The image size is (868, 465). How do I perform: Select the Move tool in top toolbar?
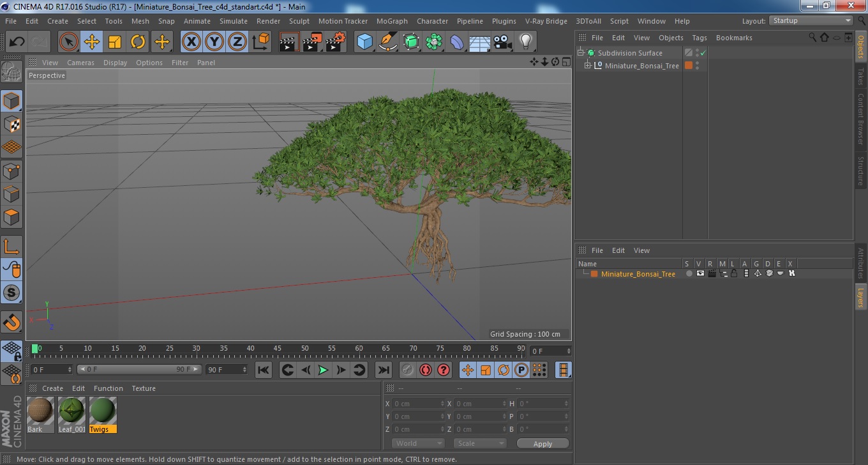(92, 42)
